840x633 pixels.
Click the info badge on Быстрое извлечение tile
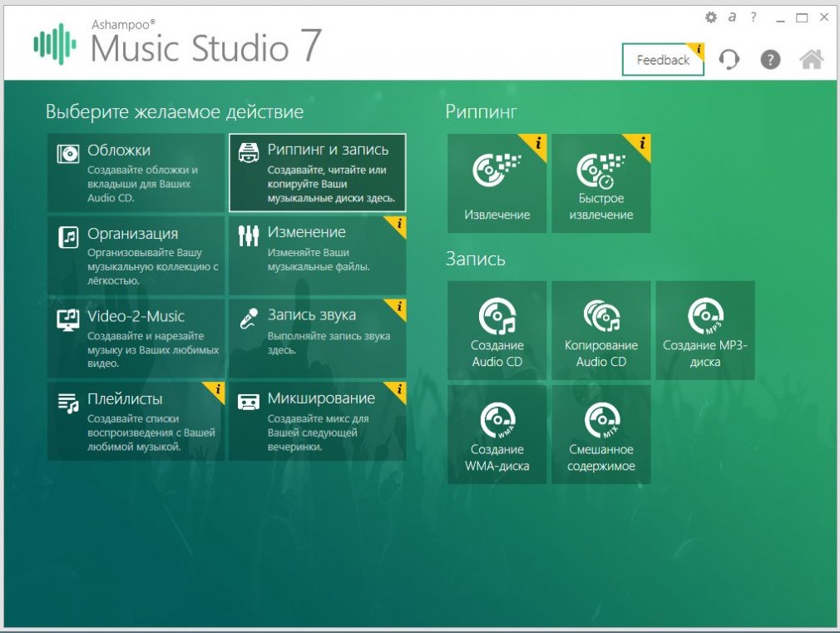tap(641, 143)
